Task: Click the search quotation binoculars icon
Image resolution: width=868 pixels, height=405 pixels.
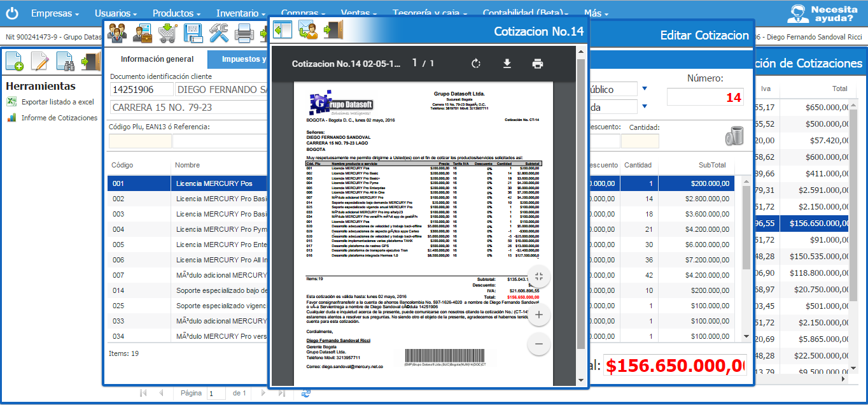Action: pos(66,60)
